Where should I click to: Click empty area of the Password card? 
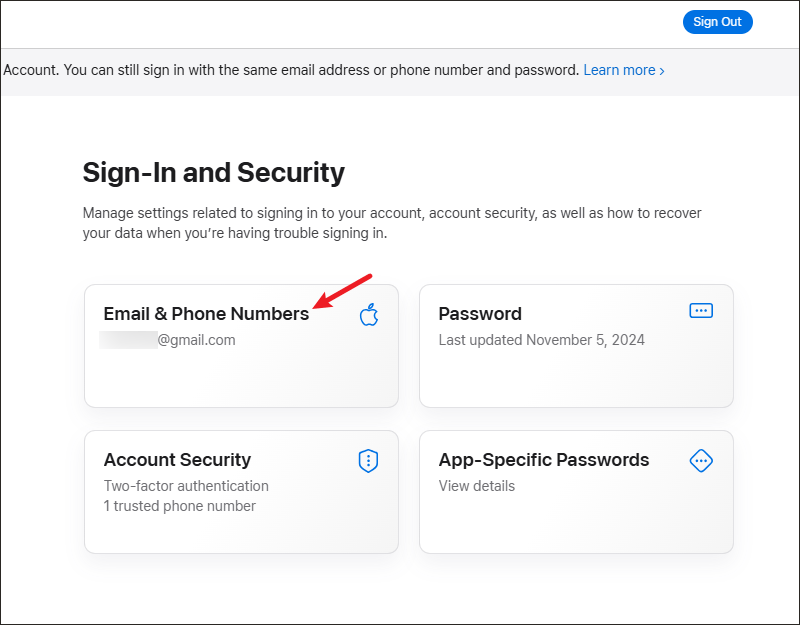click(576, 380)
